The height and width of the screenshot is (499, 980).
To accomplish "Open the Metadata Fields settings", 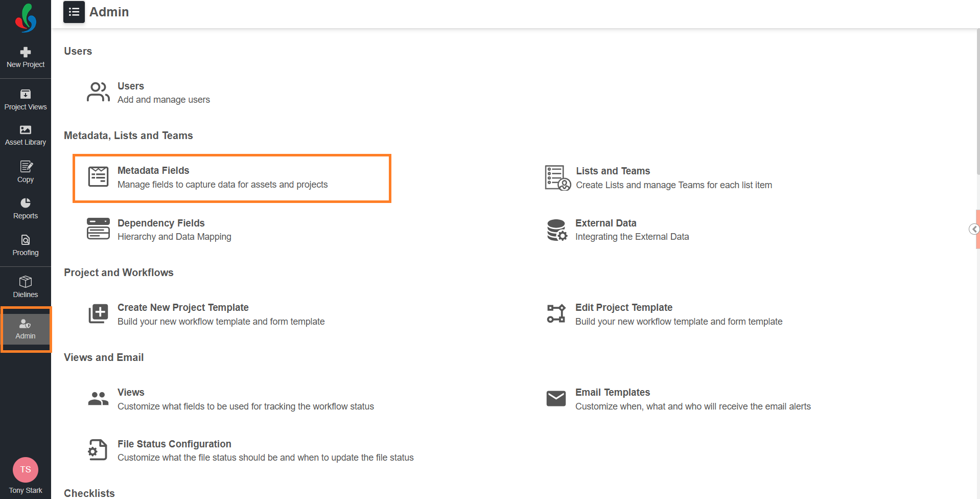I will coord(153,171).
